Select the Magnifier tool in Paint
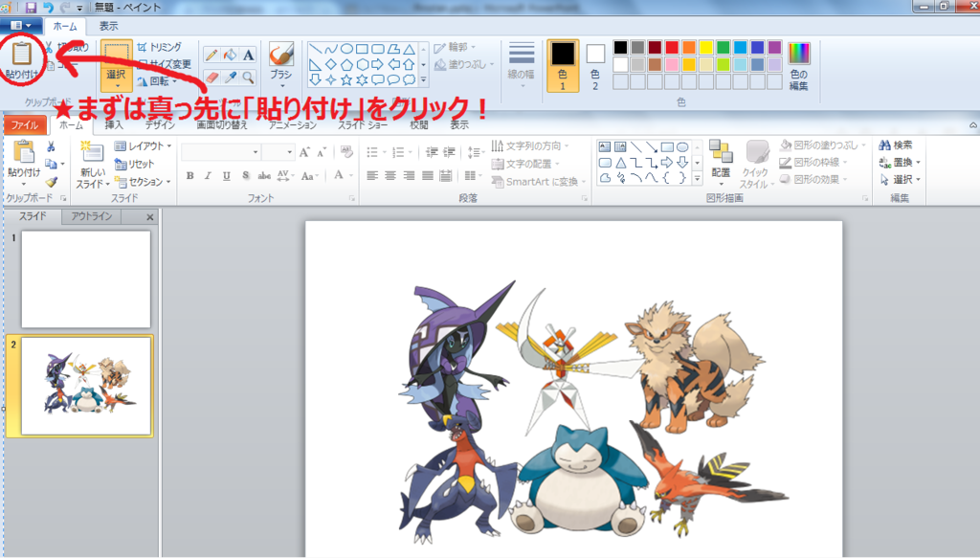Image resolution: width=980 pixels, height=558 pixels. 248,77
